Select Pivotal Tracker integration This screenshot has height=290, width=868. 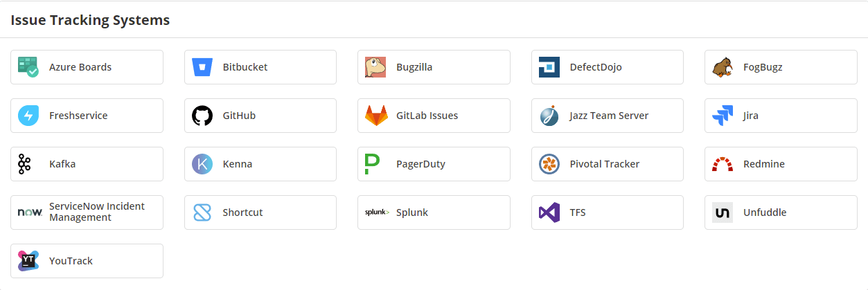pos(607,164)
